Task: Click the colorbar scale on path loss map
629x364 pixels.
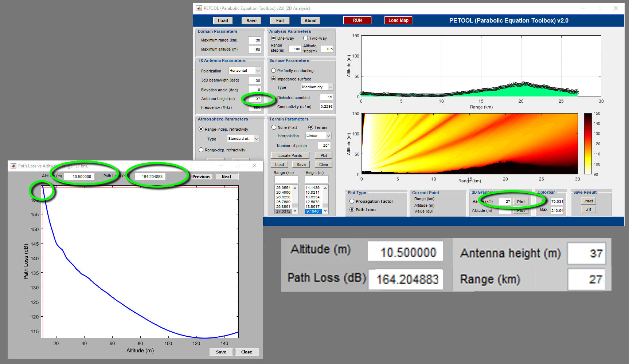Action: pos(588,144)
